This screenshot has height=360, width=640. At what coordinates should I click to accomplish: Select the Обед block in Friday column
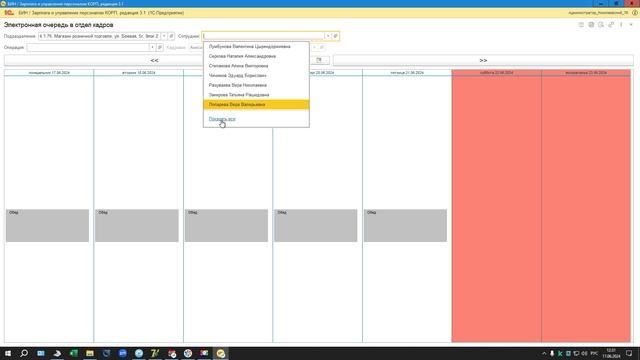click(405, 225)
